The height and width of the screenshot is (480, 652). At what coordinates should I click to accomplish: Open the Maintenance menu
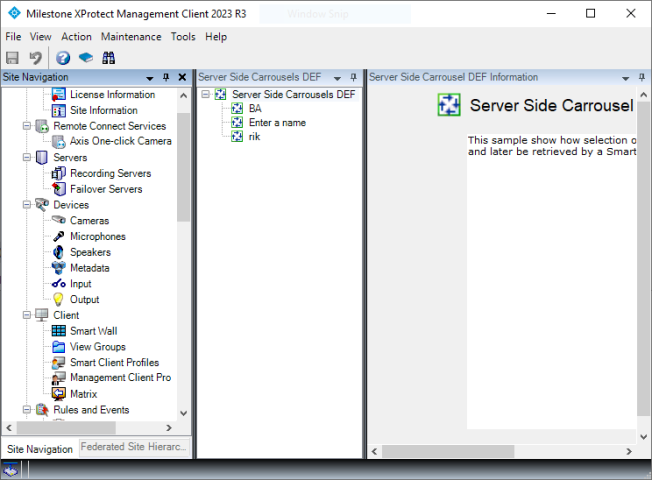click(131, 37)
